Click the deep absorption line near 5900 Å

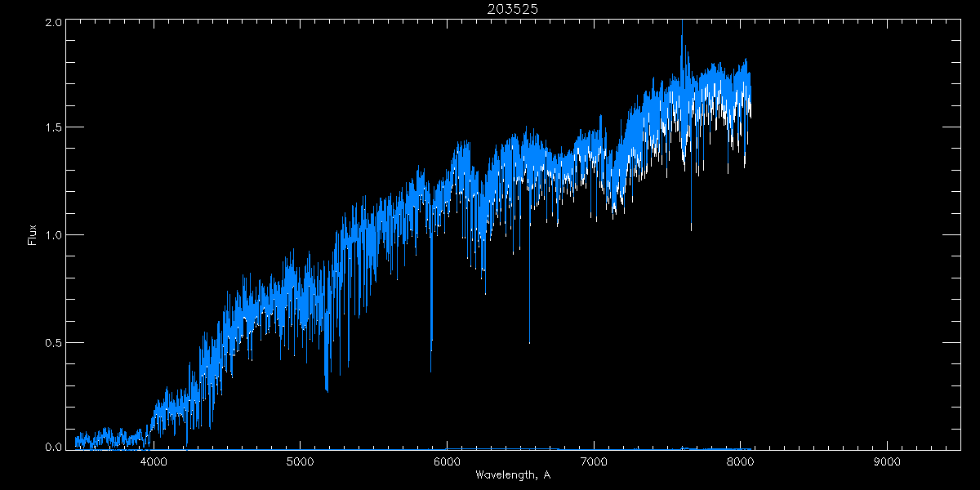[x=431, y=369]
